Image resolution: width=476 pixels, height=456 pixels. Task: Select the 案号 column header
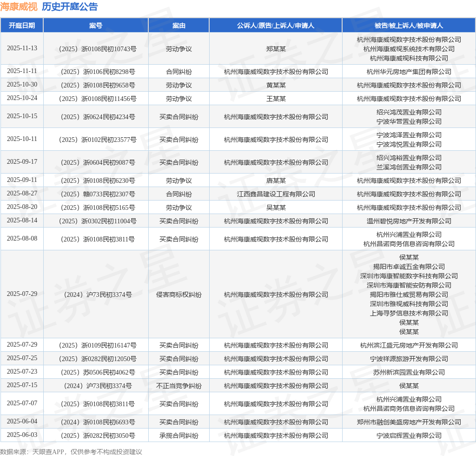96,26
